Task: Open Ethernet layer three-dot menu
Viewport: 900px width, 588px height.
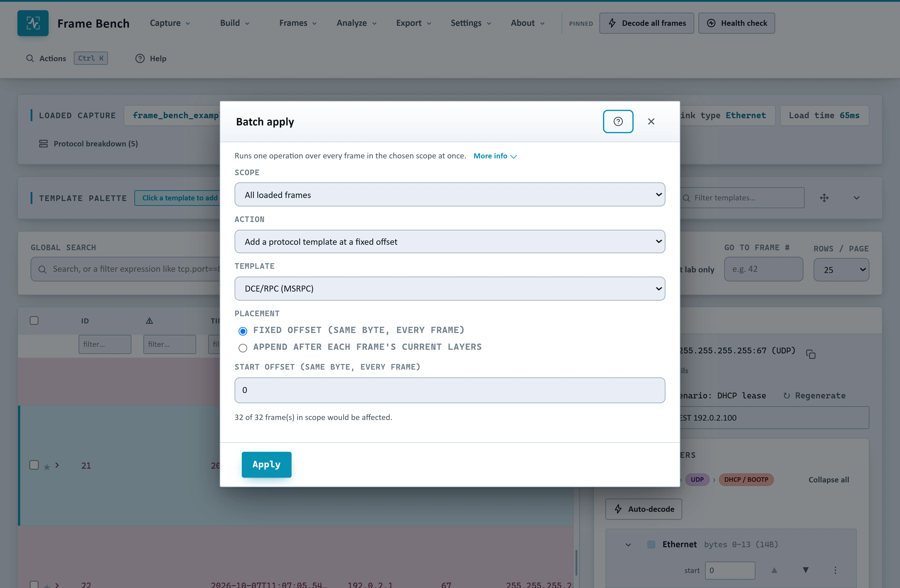Action: (835, 570)
